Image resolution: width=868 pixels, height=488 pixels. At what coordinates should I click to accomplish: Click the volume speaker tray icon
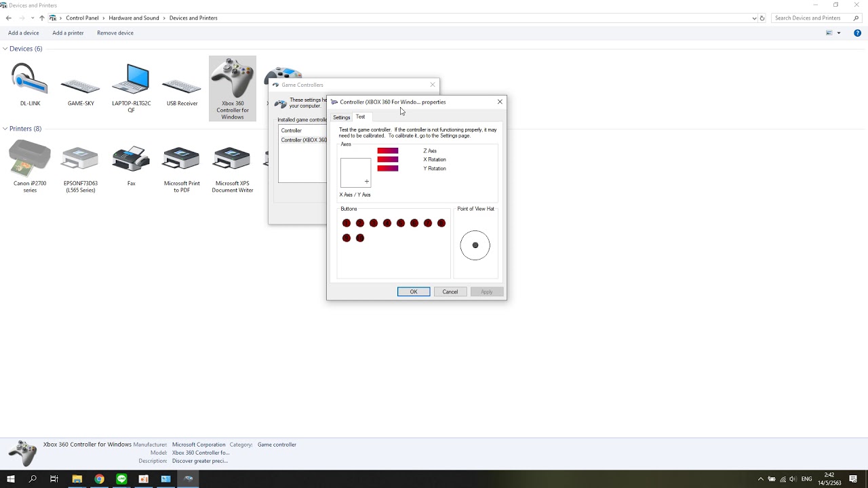coord(793,479)
